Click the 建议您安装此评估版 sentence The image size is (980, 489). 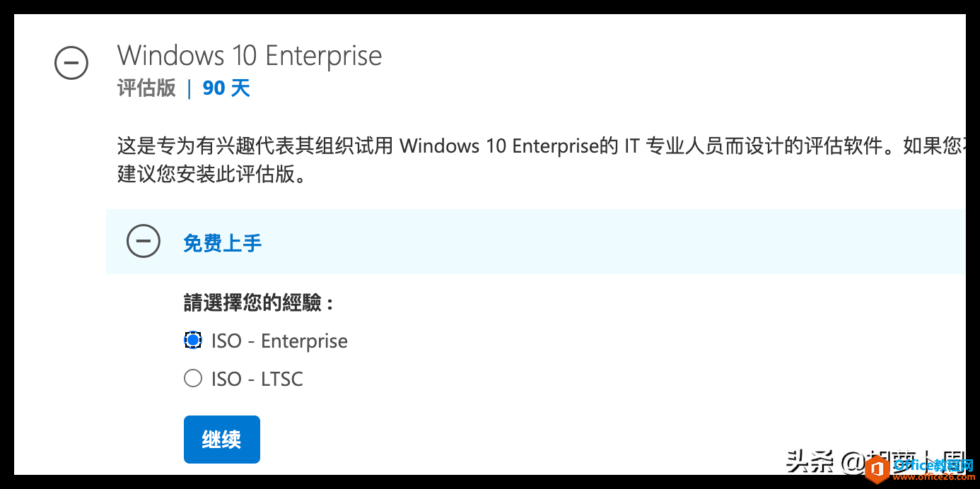coord(212,174)
